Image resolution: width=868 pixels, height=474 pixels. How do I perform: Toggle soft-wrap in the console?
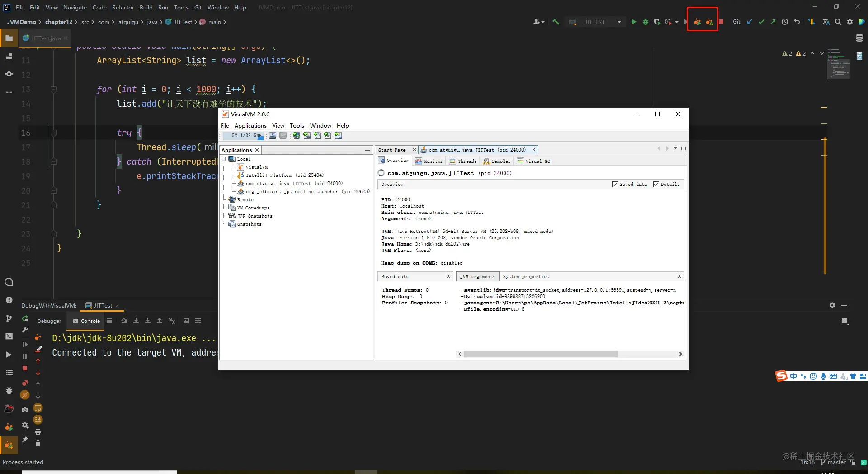[38, 408]
